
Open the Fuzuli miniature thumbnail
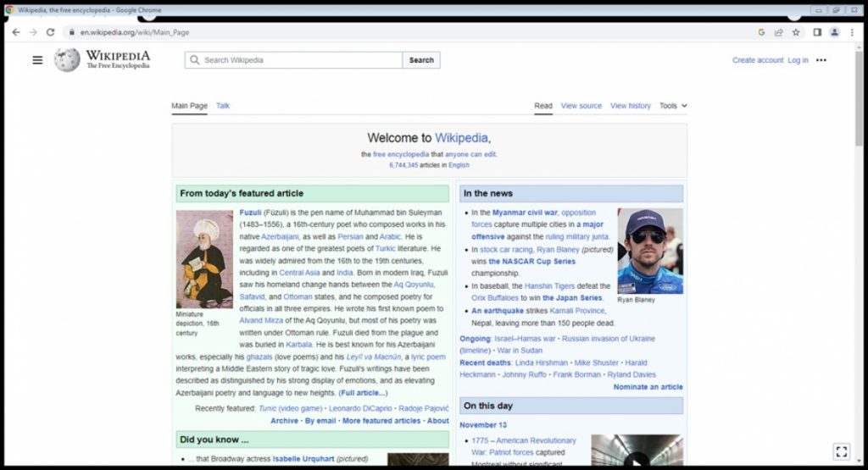click(x=204, y=259)
